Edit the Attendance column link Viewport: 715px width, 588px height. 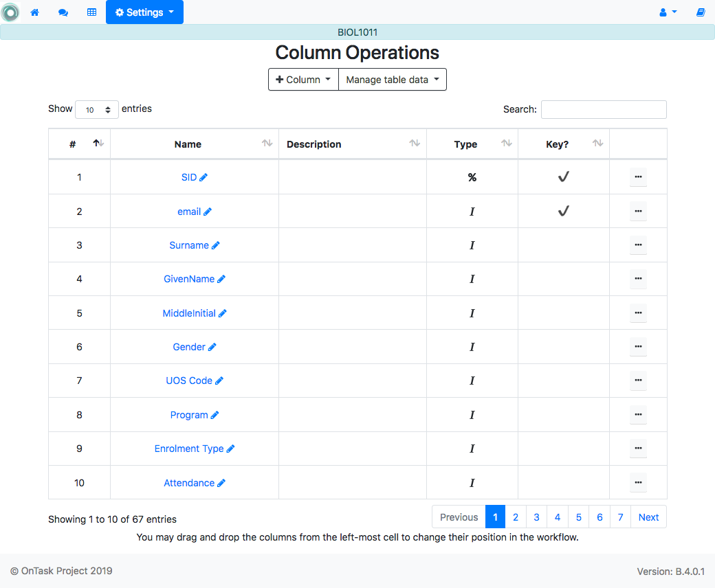pos(195,483)
